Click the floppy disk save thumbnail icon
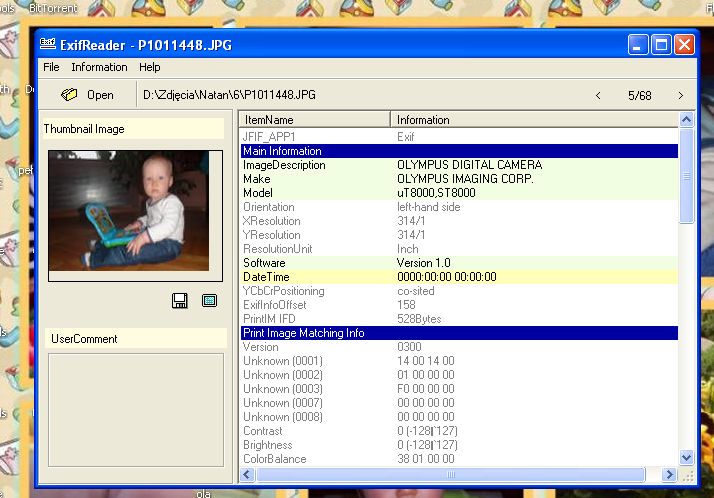This screenshot has width=714, height=498. pos(181,300)
